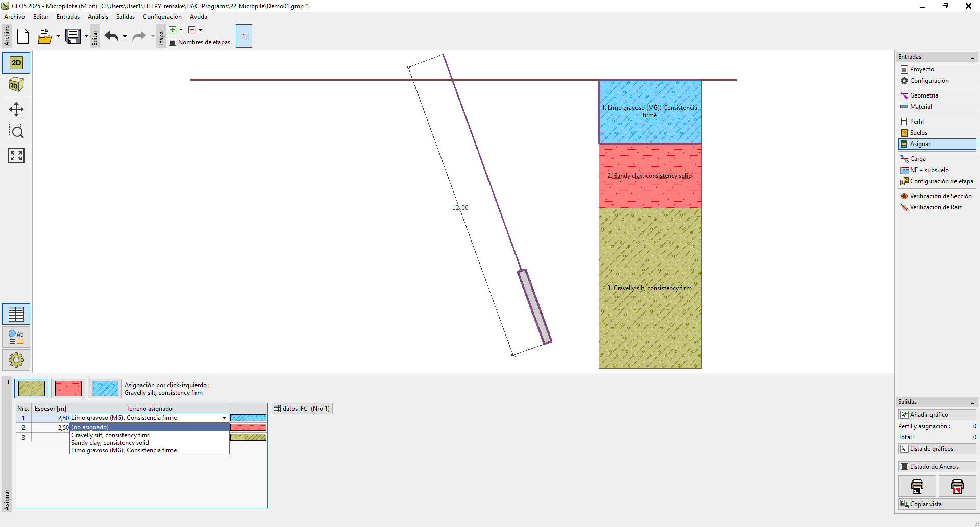Click the print icon in Salidas
This screenshot has height=527, width=980.
917,486
